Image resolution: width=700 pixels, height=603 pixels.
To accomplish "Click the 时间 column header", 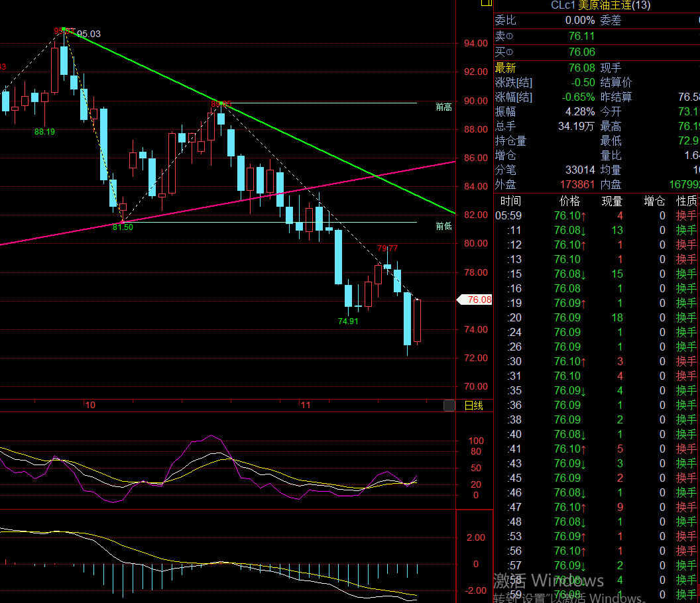I will pos(510,201).
